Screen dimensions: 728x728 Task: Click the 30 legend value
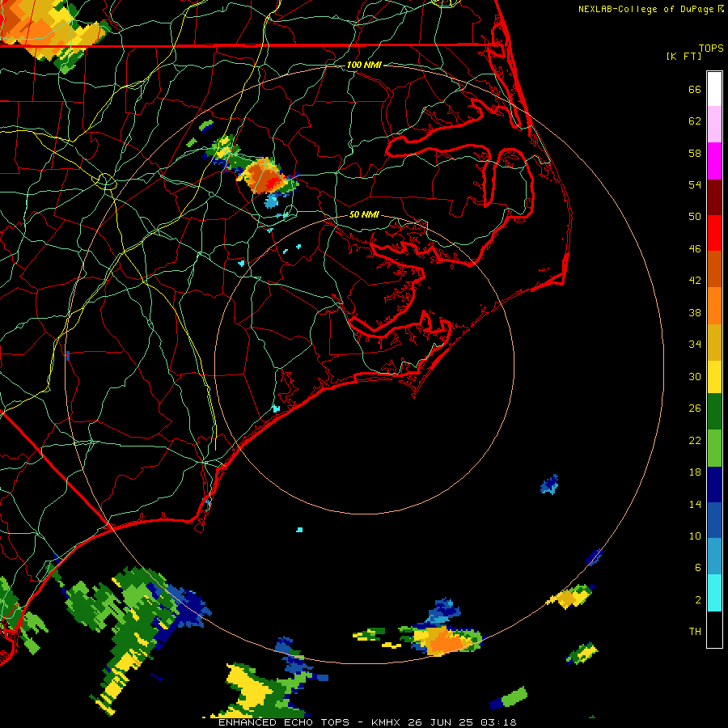695,376
